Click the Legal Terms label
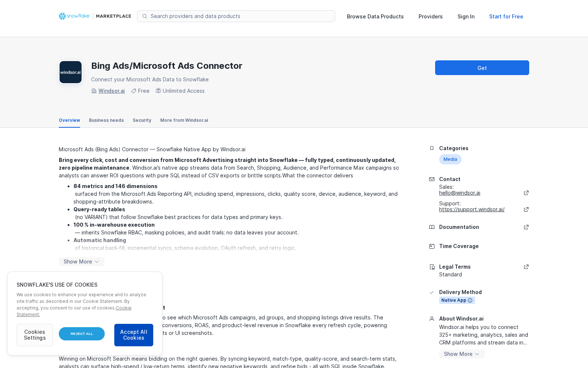Viewport: 588px width, 368px height. point(455,267)
